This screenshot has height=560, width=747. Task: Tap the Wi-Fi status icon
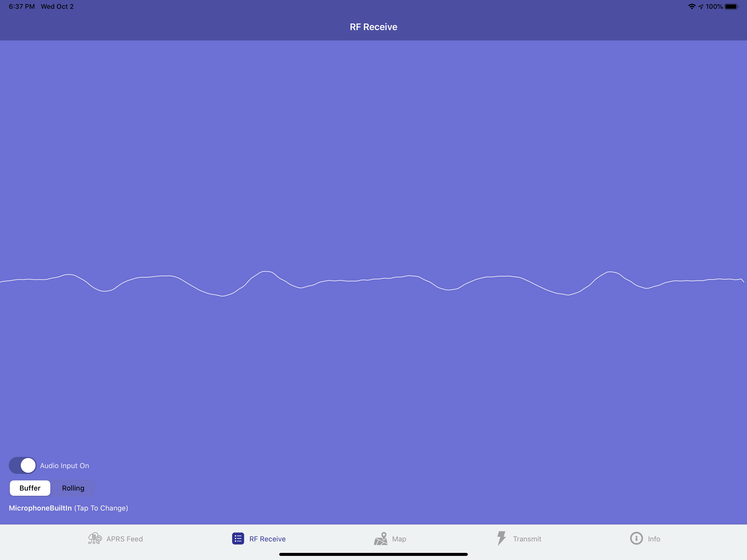691,7
